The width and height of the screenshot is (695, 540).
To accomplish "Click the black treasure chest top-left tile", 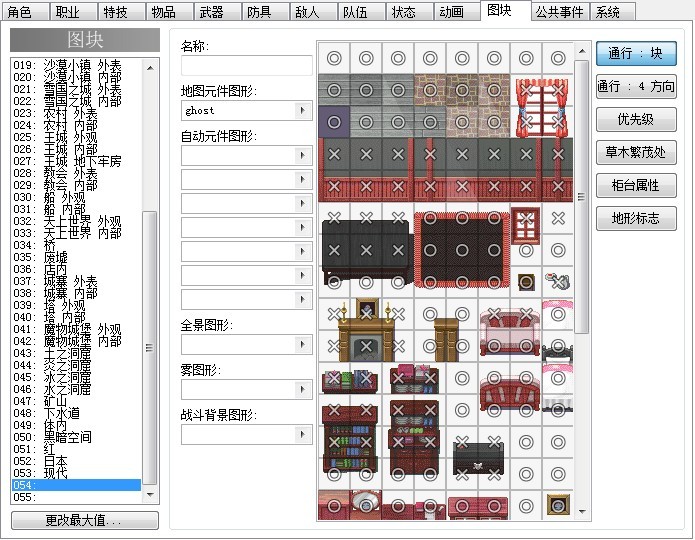I will pyautogui.click(x=462, y=442).
